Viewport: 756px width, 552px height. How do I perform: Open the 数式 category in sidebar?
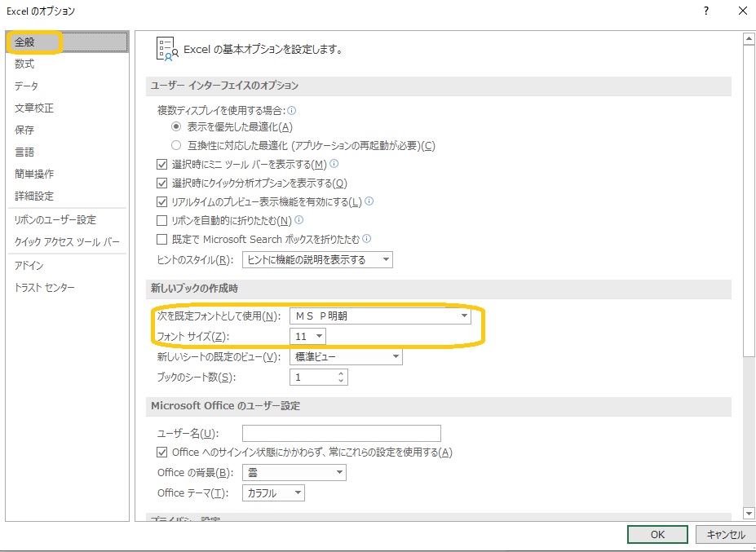tap(24, 64)
